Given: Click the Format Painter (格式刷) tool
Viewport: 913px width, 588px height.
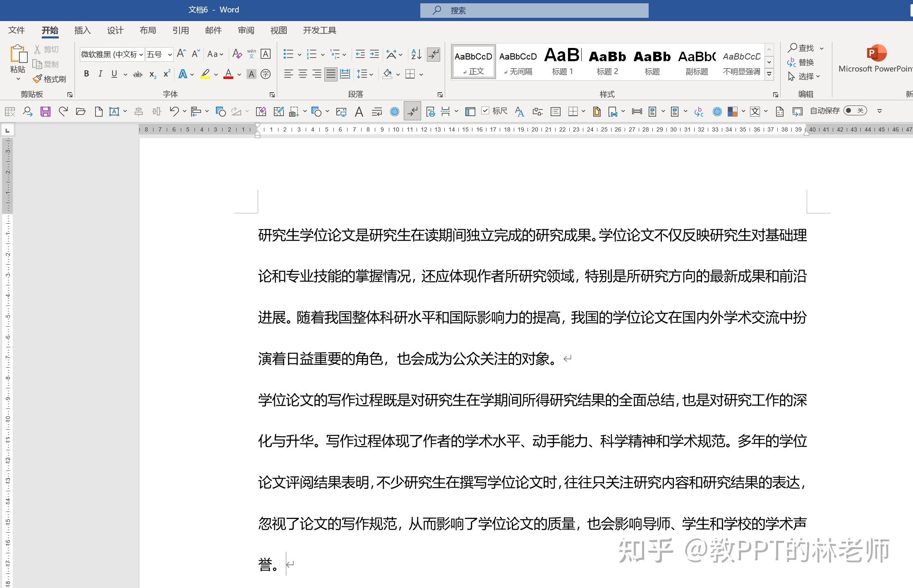Looking at the screenshot, I should pos(50,79).
